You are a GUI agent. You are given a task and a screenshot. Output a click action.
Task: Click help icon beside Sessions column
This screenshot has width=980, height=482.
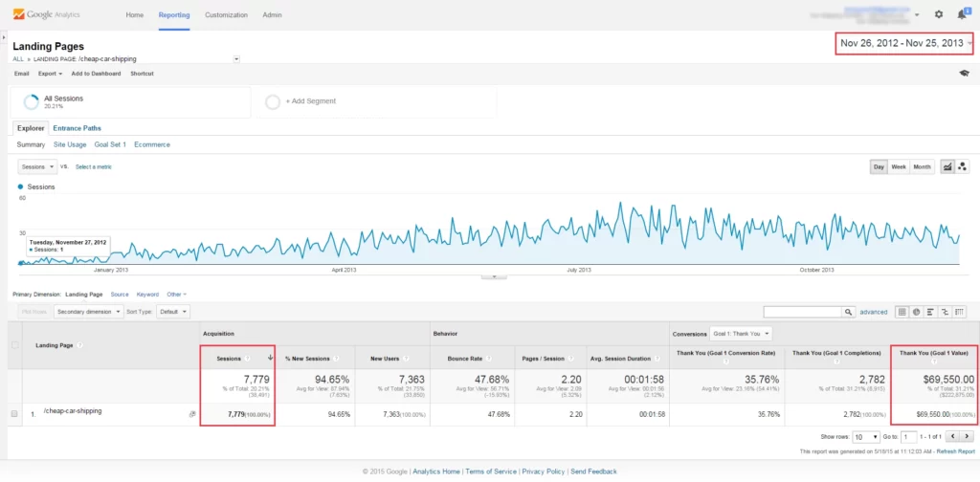point(248,359)
